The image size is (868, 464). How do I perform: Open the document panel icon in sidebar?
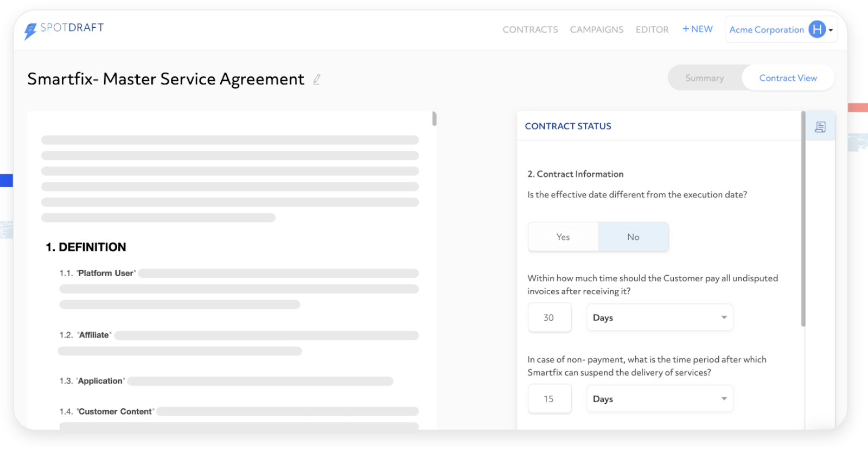pos(820,127)
